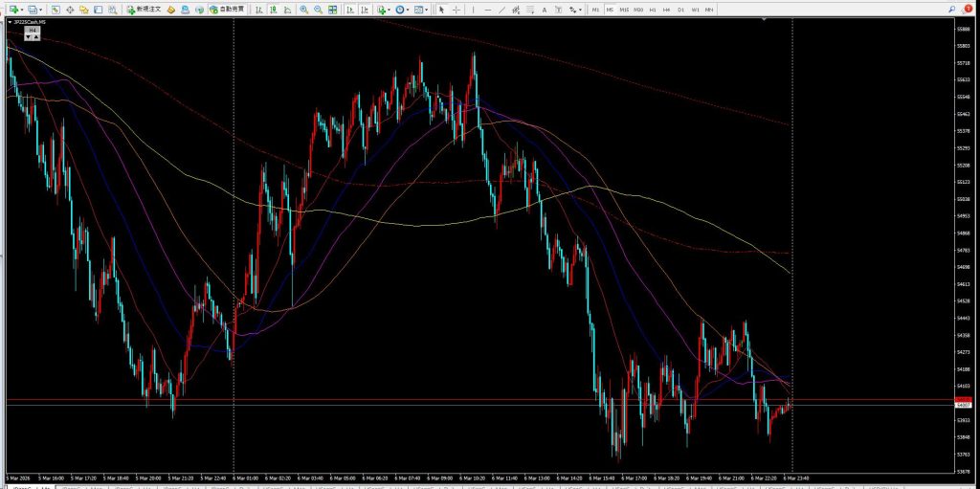The width and height of the screenshot is (980, 489).
Task: Open the search magnifier icon
Action: (953, 9)
